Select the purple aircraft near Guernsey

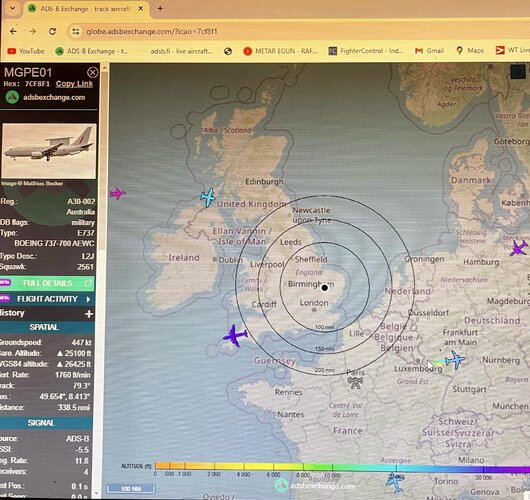pos(235,335)
